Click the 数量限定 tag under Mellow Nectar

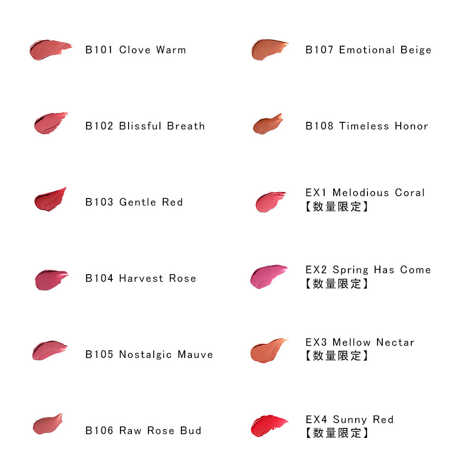click(x=337, y=356)
